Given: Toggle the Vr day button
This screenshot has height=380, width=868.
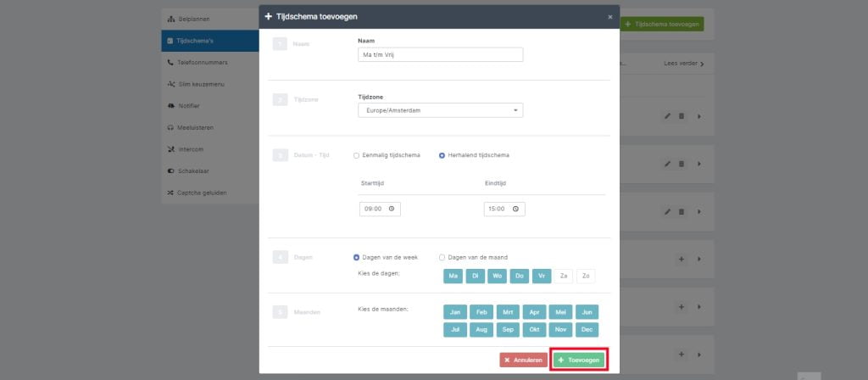Looking at the screenshot, I should coord(542,277).
